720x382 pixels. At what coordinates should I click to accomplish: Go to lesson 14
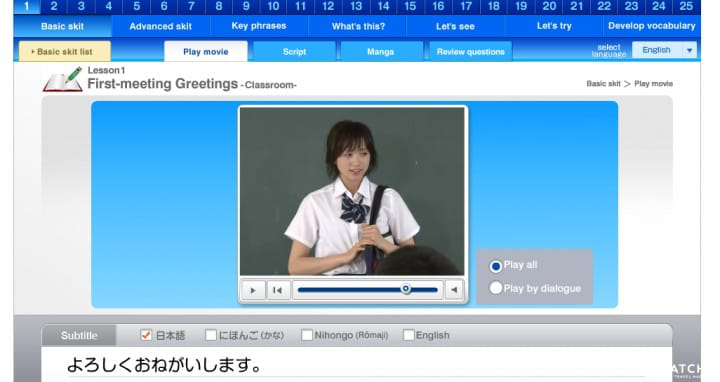383,6
